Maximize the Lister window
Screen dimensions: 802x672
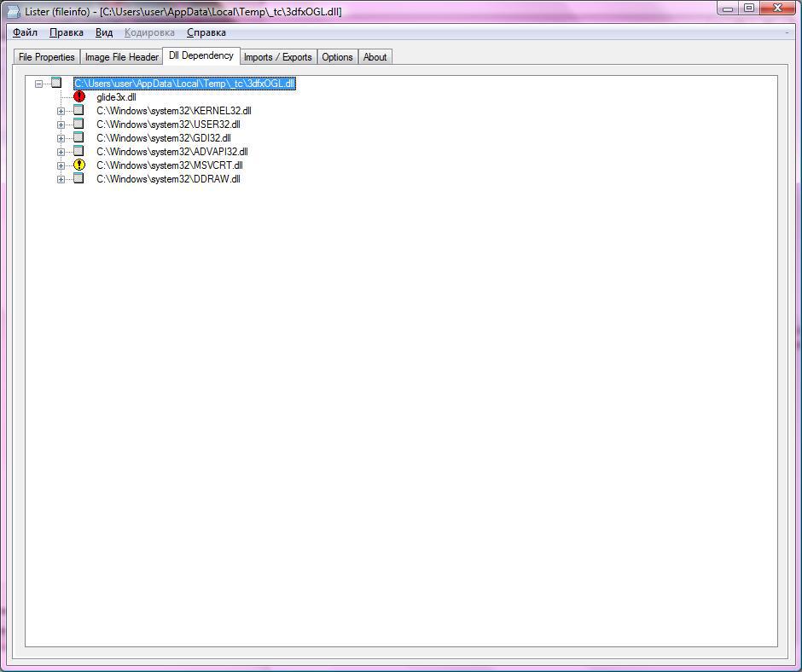coord(749,9)
